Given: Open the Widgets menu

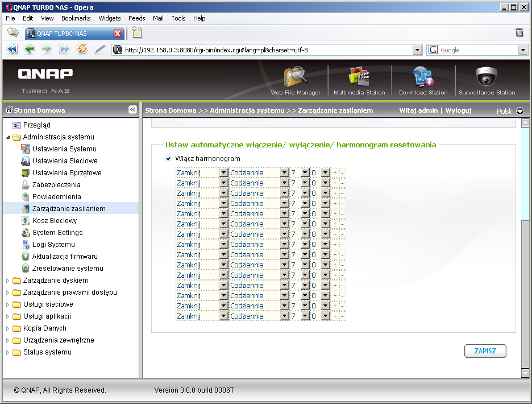Looking at the screenshot, I should pyautogui.click(x=110, y=18).
